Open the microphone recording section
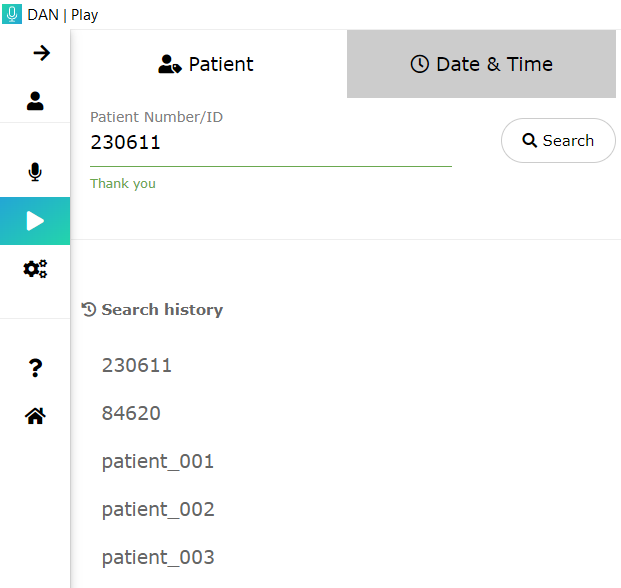 tap(35, 172)
